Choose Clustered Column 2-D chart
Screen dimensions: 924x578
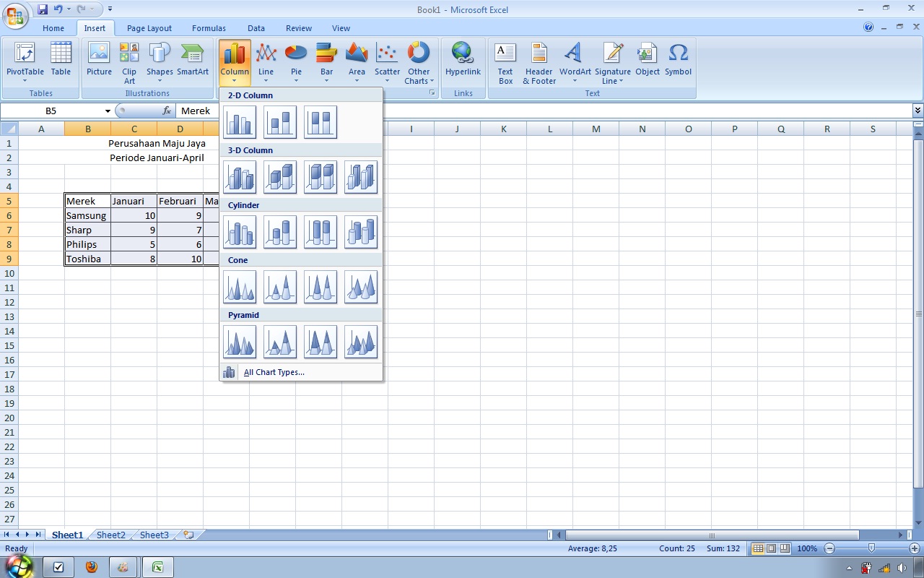(x=240, y=121)
